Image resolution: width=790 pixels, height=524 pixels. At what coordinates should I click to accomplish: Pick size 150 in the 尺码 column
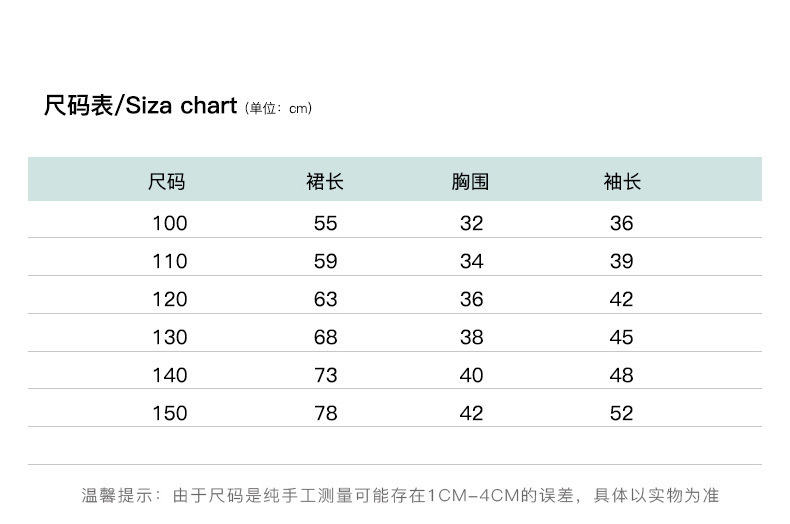[170, 413]
